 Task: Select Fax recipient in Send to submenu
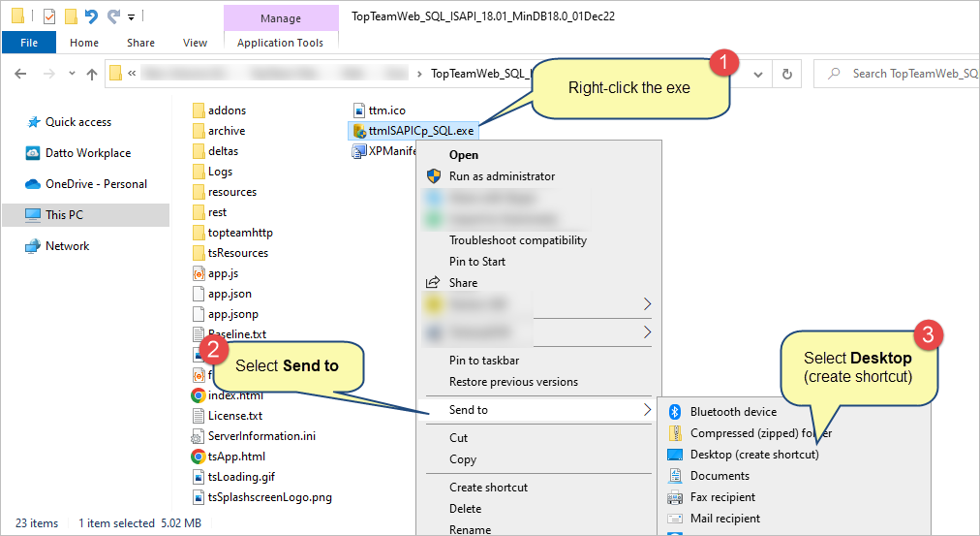(722, 497)
